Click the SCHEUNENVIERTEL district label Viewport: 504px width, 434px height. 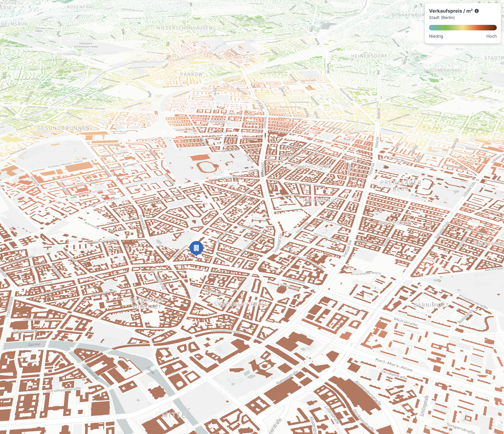(241, 304)
